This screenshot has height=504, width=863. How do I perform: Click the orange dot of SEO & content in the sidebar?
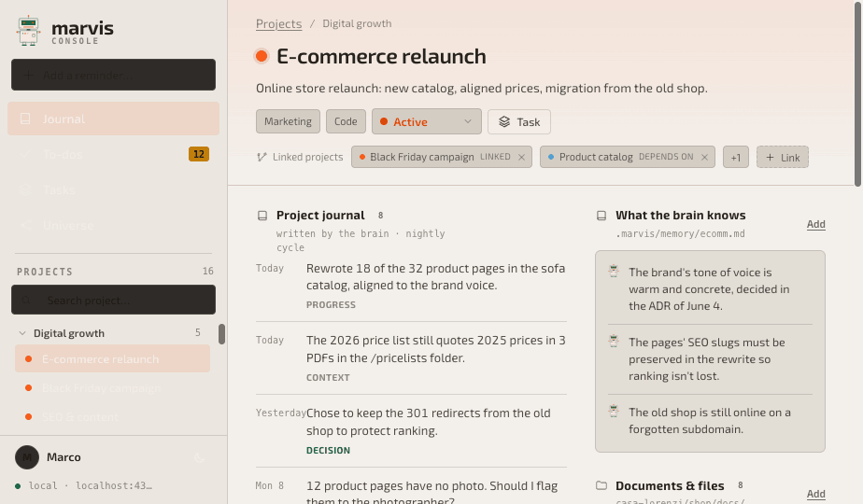click(x=29, y=416)
